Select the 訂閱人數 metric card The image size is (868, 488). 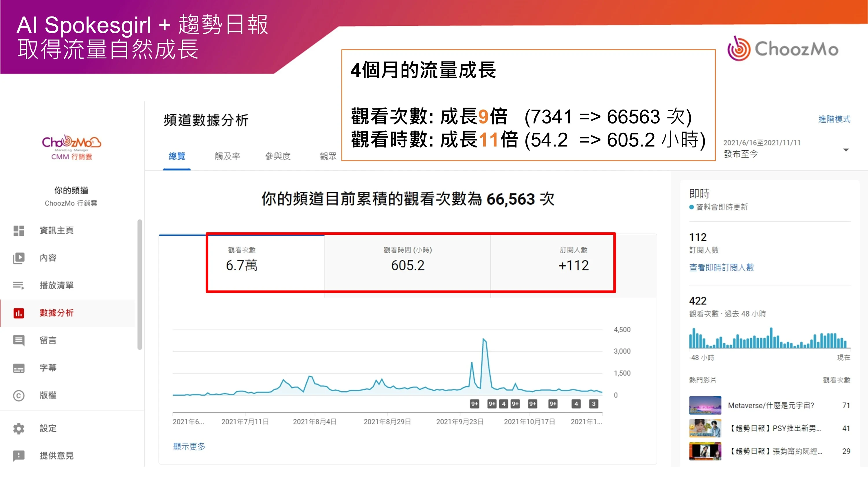coord(573,261)
